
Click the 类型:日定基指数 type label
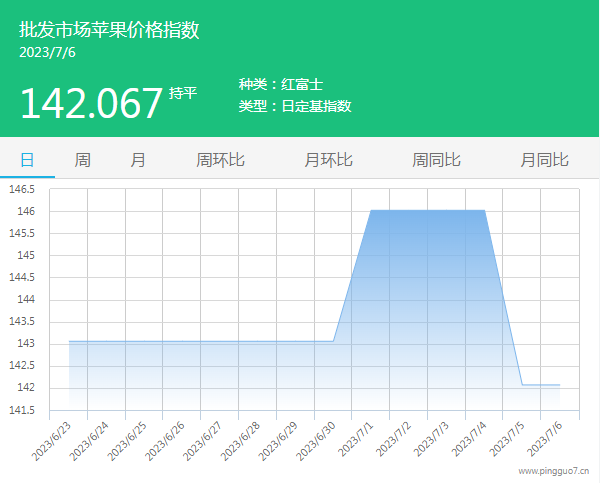pyautogui.click(x=295, y=106)
